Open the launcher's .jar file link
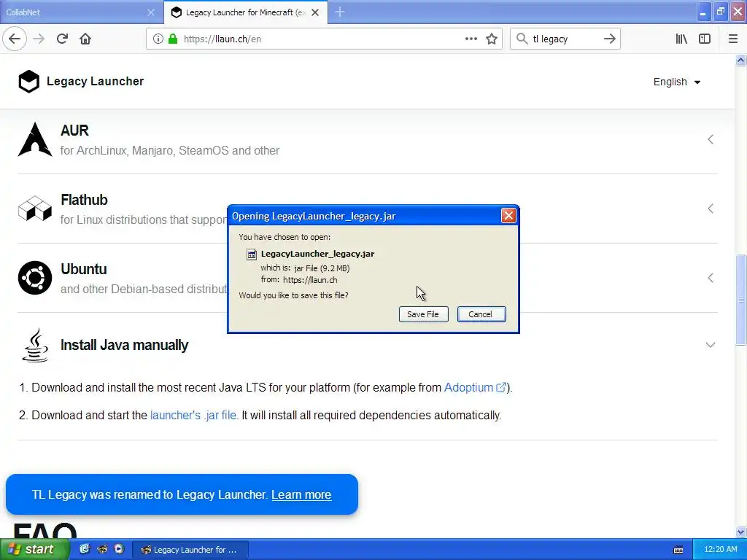 (193, 415)
